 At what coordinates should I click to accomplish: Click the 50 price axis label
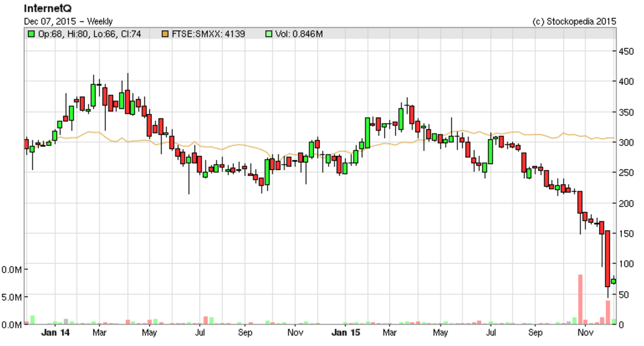coord(624,294)
